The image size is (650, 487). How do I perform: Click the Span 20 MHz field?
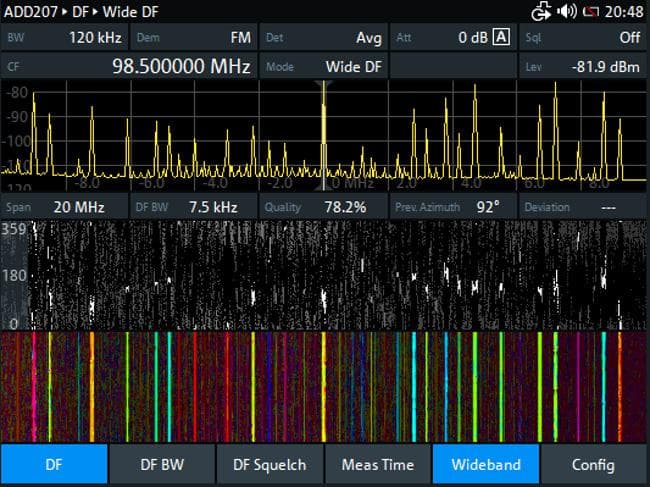coord(65,207)
